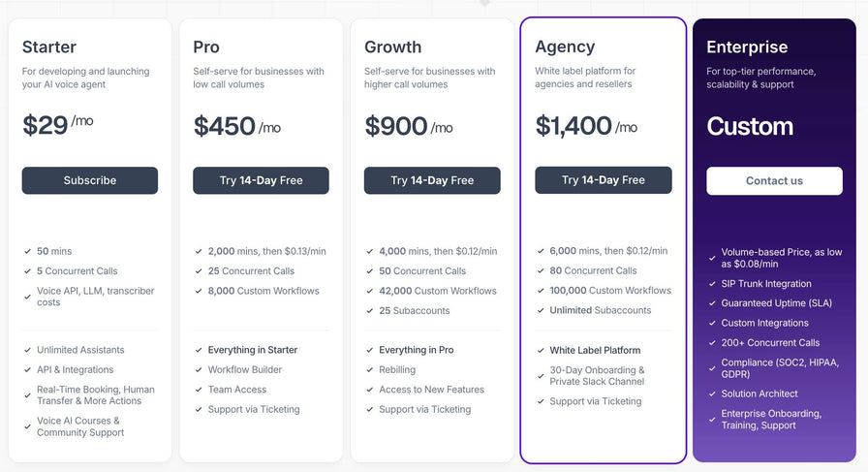Click the Enterprise Custom price text
Image resolution: width=868 pixels, height=472 pixels.
coord(750,126)
